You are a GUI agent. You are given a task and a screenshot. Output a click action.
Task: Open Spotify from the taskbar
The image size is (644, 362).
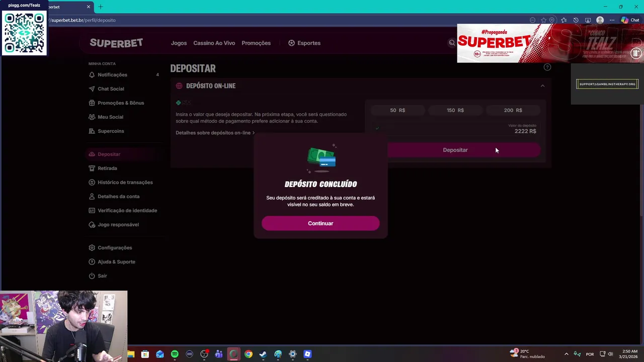175,354
